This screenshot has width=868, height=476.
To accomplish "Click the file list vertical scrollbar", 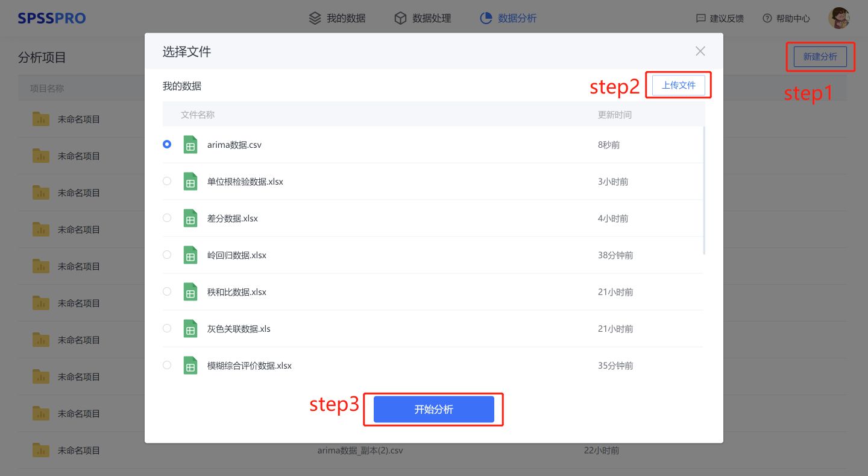I will click(704, 190).
